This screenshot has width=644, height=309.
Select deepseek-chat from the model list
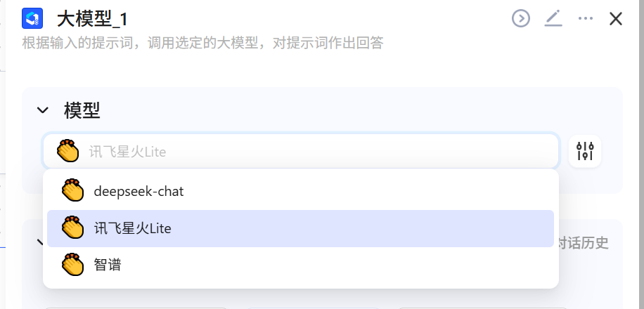pos(139,191)
